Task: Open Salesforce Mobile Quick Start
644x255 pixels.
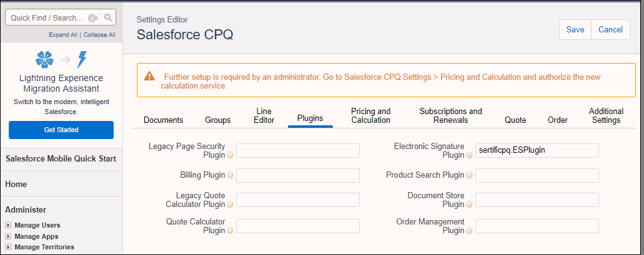Action: pyautogui.click(x=61, y=158)
